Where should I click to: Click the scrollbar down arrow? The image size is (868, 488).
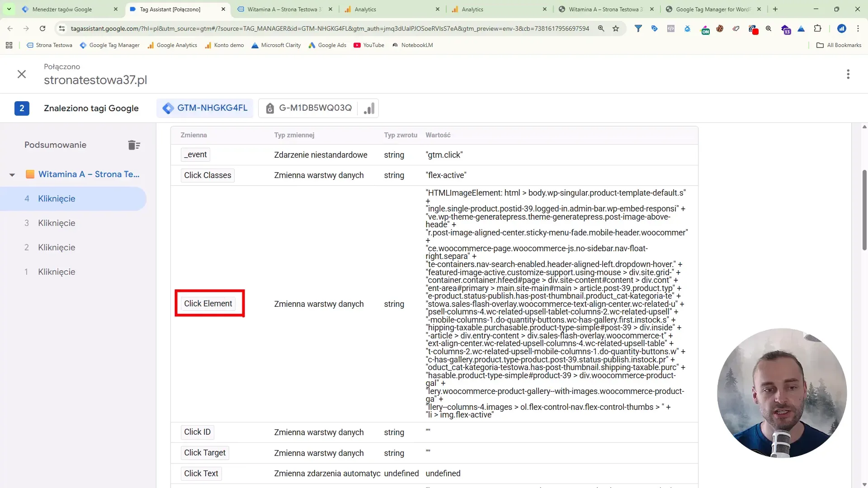864,484
